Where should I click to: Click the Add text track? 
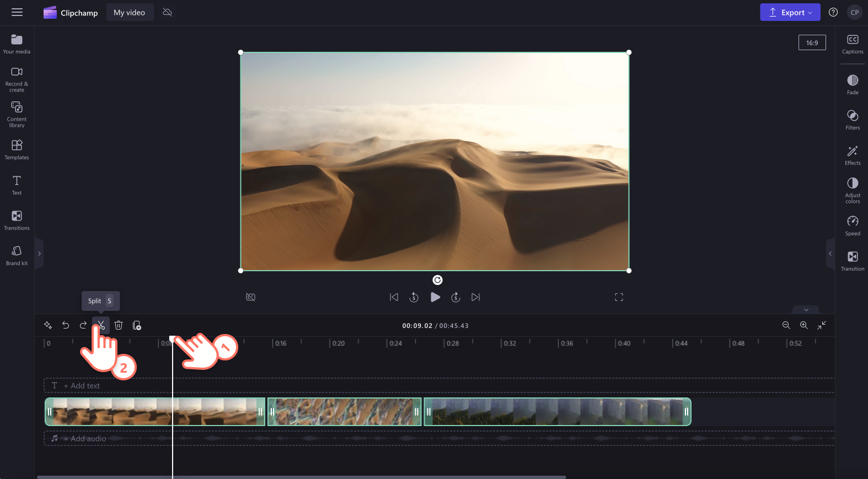pyautogui.click(x=439, y=385)
